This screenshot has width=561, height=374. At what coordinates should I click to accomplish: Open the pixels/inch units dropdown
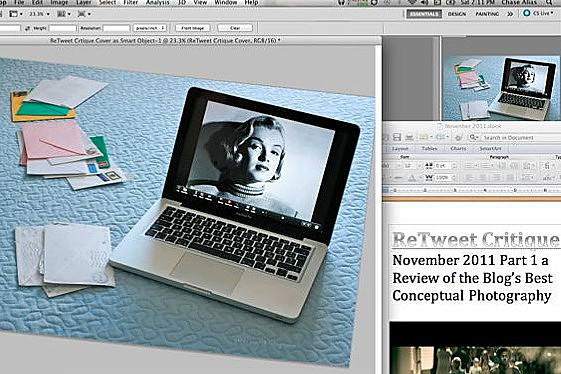[150, 28]
